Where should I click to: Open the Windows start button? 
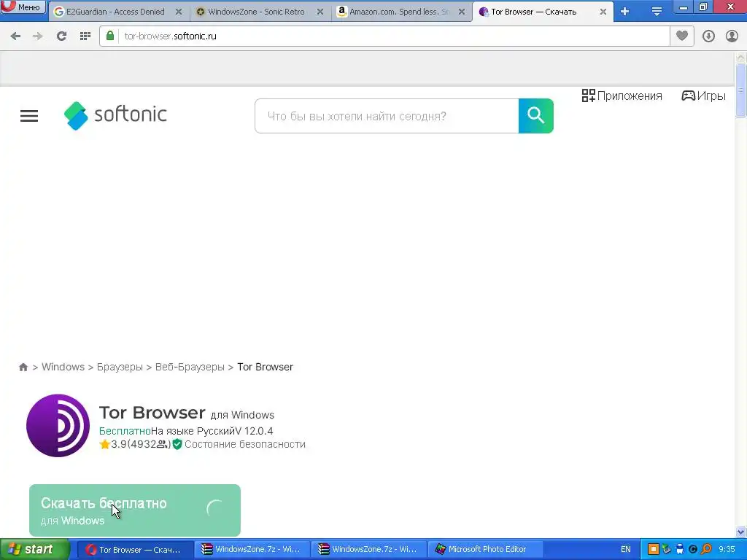[34, 550]
